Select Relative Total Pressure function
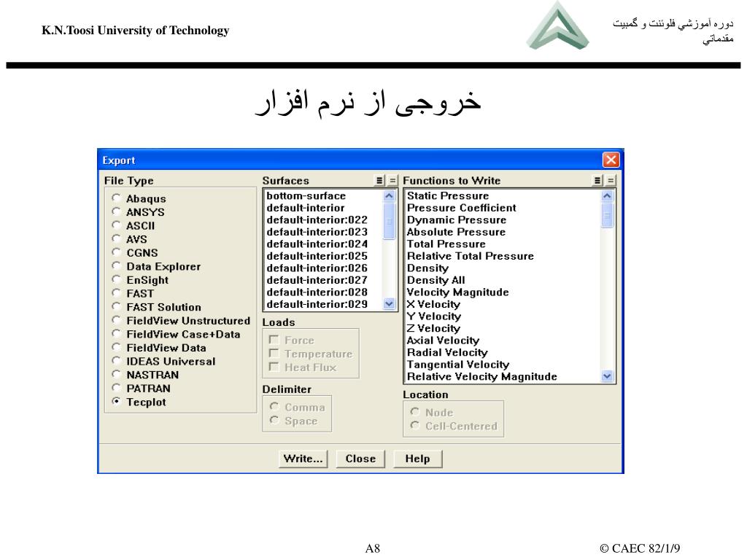This screenshot has width=747, height=560. click(x=503, y=256)
